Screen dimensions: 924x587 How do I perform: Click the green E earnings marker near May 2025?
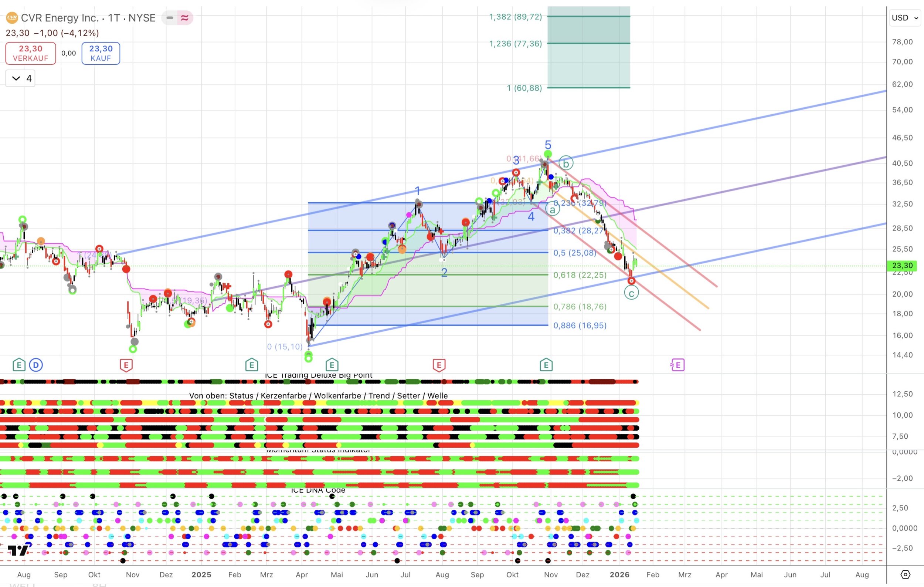332,365
